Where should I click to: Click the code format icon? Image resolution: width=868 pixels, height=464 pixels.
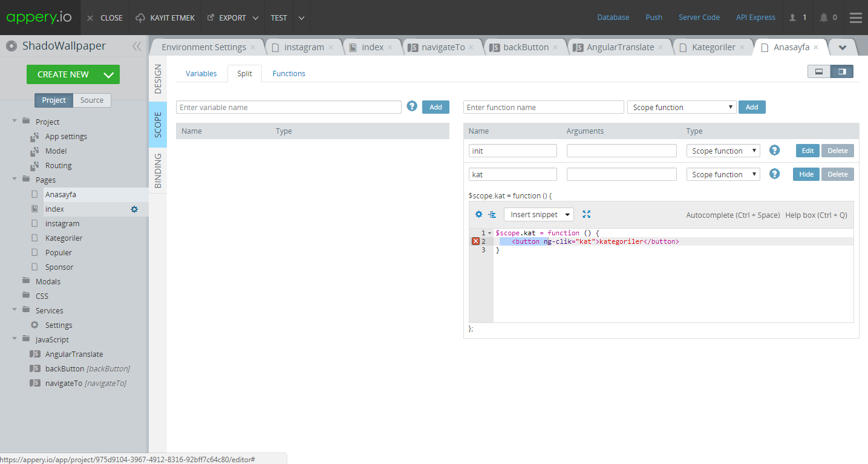(x=492, y=214)
